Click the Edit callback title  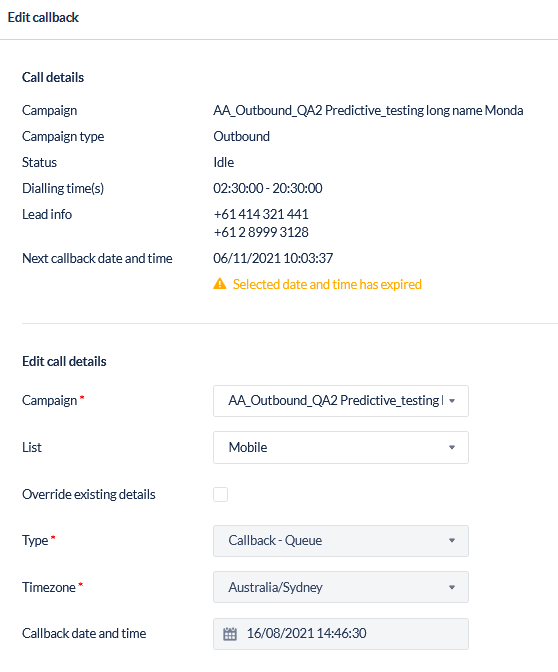43,18
